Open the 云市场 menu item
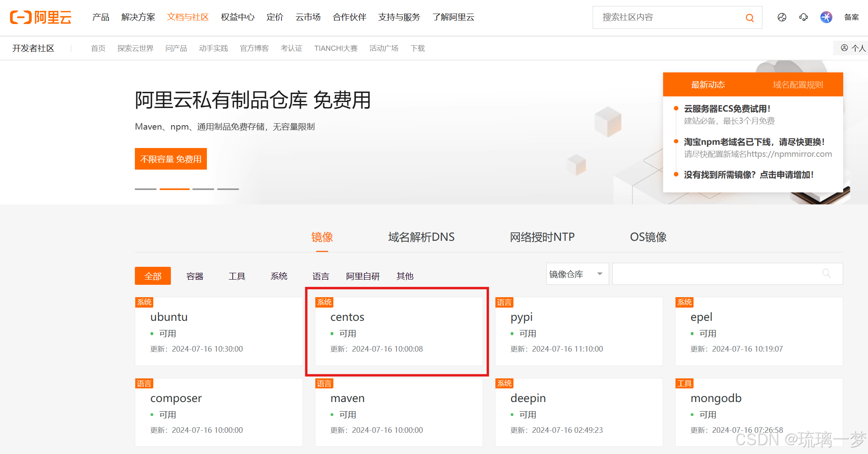This screenshot has height=454, width=868. click(x=308, y=17)
